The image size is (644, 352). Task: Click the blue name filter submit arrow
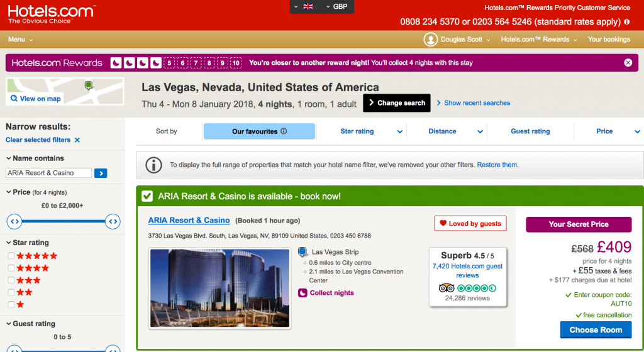(x=101, y=173)
